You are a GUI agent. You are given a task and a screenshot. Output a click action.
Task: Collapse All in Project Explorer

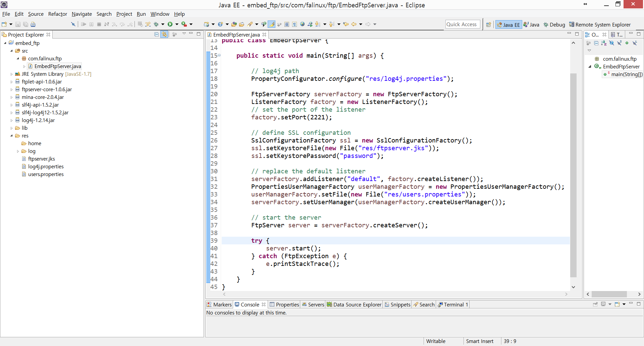157,34
